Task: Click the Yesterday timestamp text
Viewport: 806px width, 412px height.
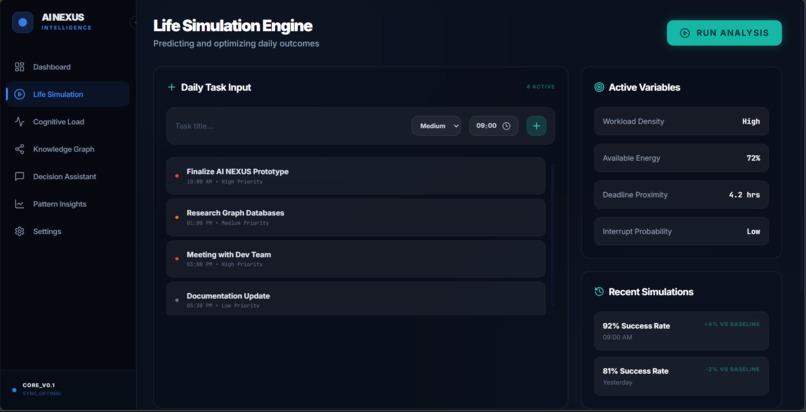Action: (617, 383)
